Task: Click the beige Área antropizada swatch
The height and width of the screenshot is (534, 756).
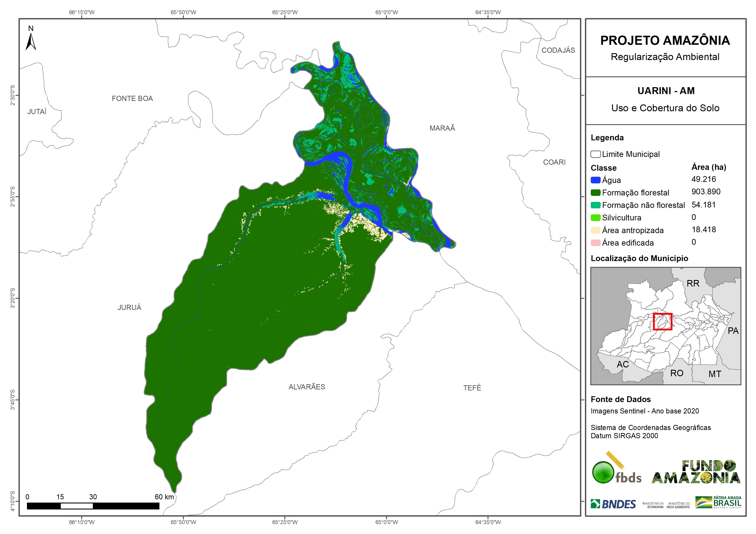Action: (595, 230)
